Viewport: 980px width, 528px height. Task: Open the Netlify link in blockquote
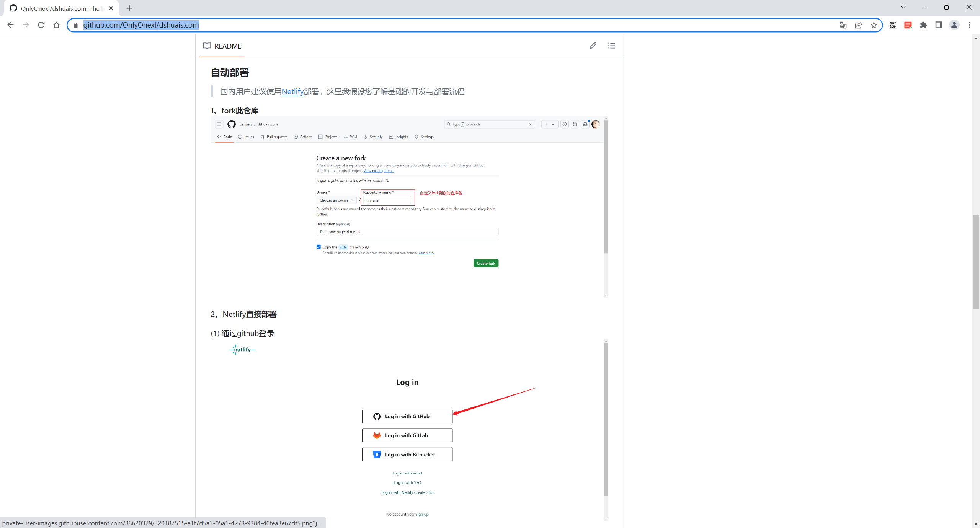(292, 91)
